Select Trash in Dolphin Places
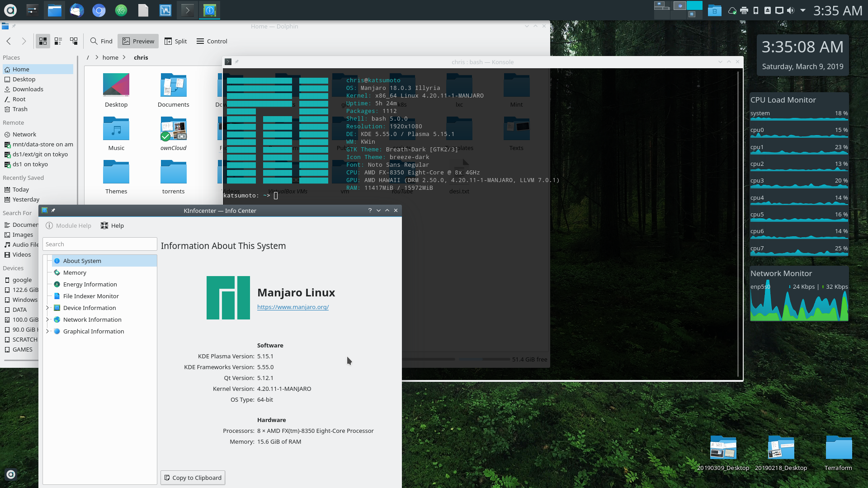868x488 pixels. coord(38,109)
